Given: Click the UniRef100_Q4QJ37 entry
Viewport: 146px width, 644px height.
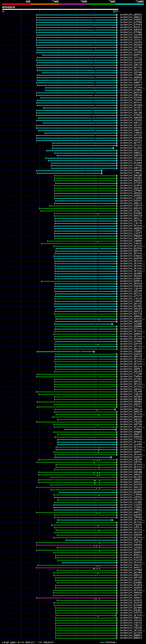Looking at the screenshot, I should (131, 565).
